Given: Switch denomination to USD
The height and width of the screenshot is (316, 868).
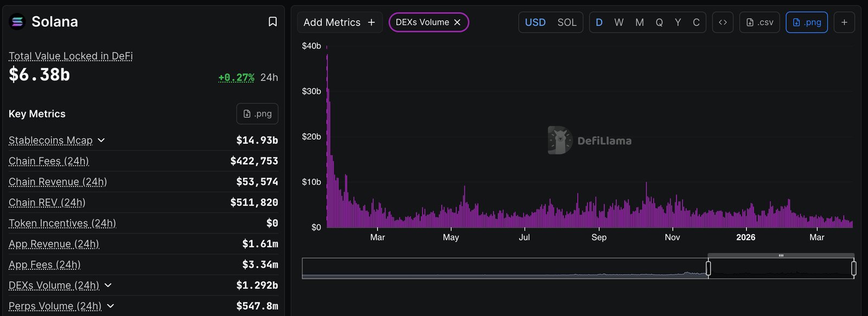Looking at the screenshot, I should 535,22.
